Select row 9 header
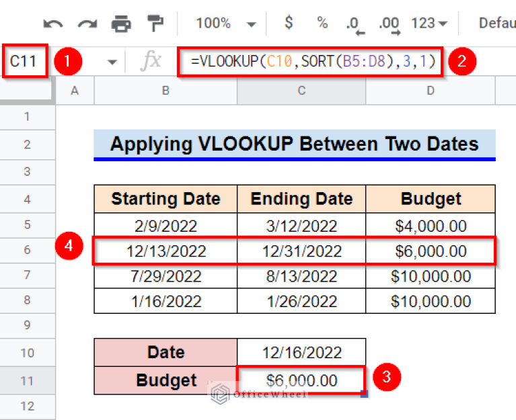Screen dimensions: 516x420 click(x=28, y=325)
